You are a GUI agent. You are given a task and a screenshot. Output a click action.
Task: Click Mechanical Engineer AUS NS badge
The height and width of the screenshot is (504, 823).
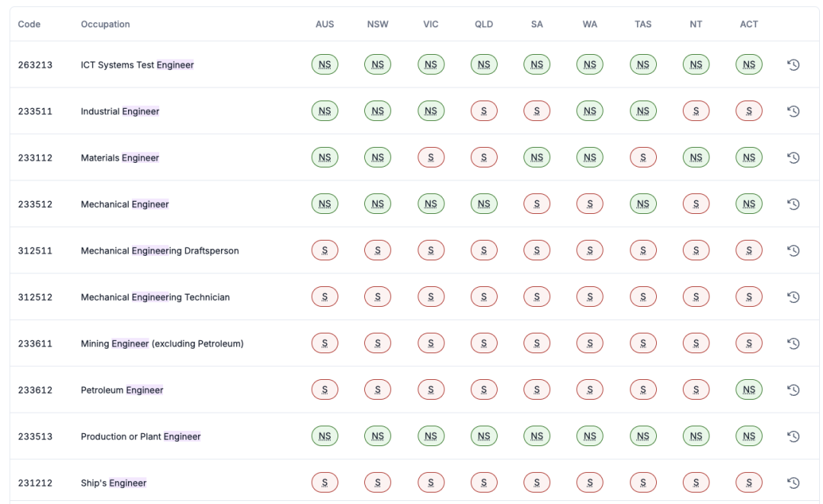click(325, 204)
